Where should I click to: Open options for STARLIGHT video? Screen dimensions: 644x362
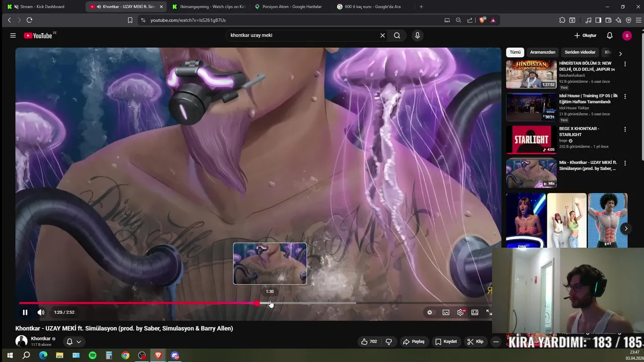625,129
